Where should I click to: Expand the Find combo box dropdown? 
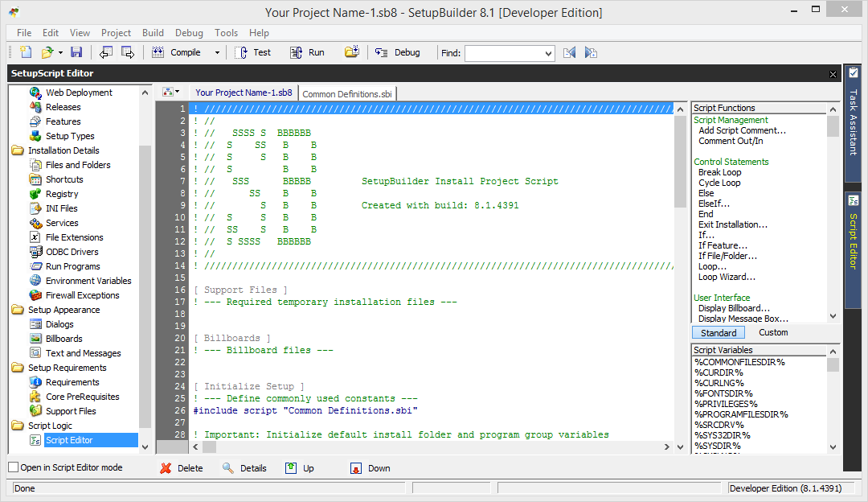(549, 53)
